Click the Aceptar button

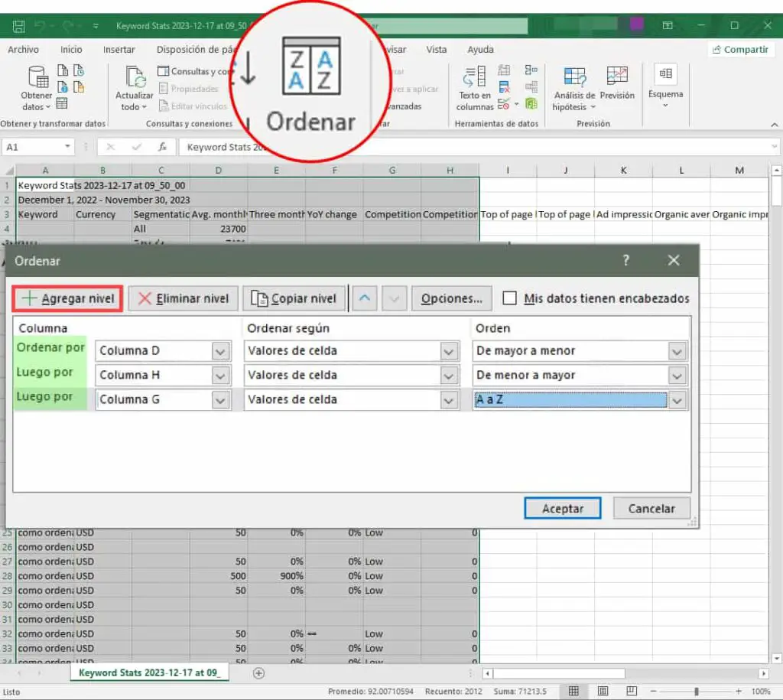tap(562, 508)
